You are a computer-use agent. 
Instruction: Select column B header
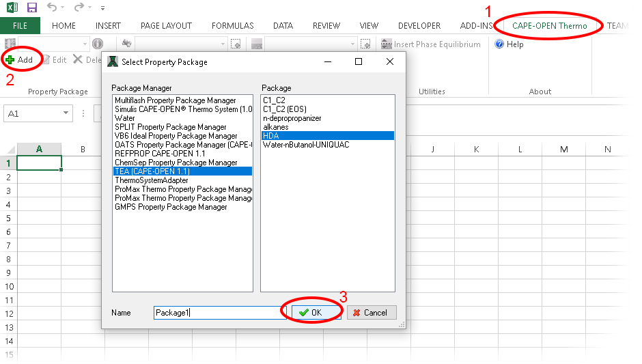click(83, 149)
